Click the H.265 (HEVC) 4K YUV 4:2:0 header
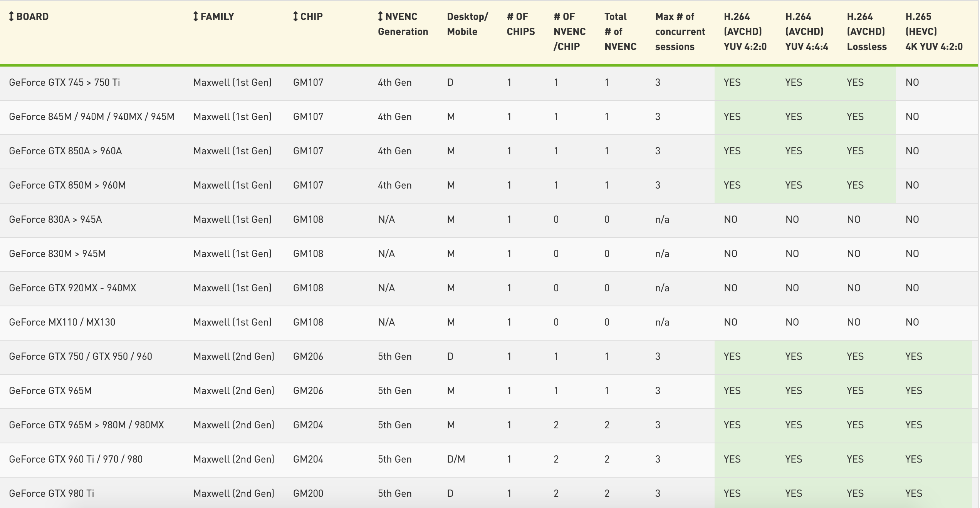Image resolution: width=980 pixels, height=508 pixels. 933,32
